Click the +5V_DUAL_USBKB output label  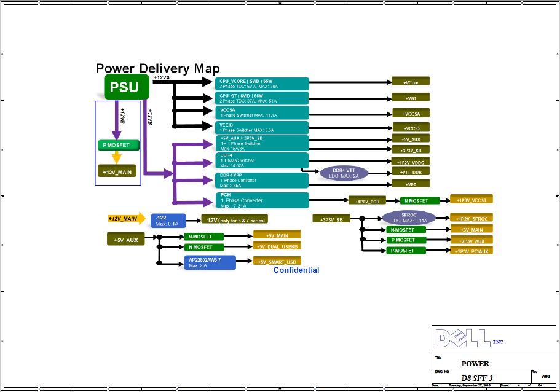tap(277, 246)
